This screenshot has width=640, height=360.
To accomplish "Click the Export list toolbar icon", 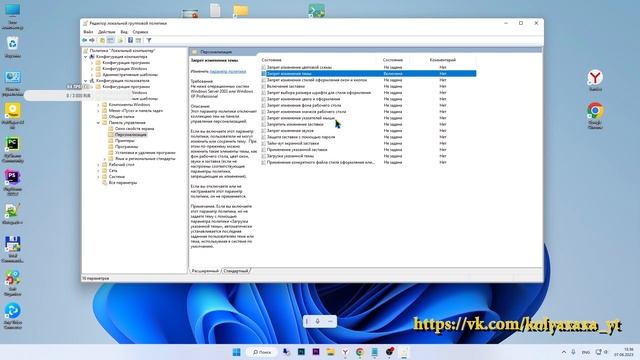I will [x=120, y=40].
